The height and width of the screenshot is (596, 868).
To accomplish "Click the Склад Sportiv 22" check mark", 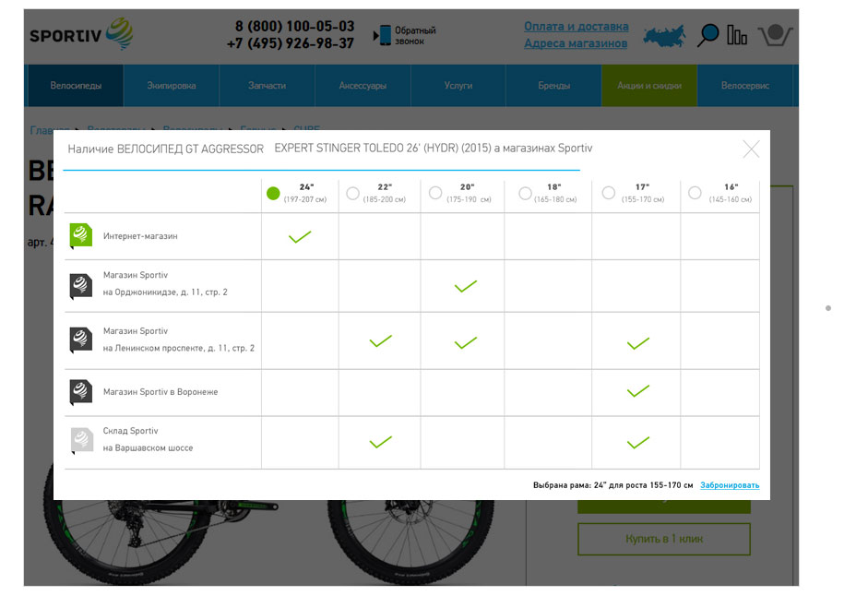I will [x=381, y=442].
